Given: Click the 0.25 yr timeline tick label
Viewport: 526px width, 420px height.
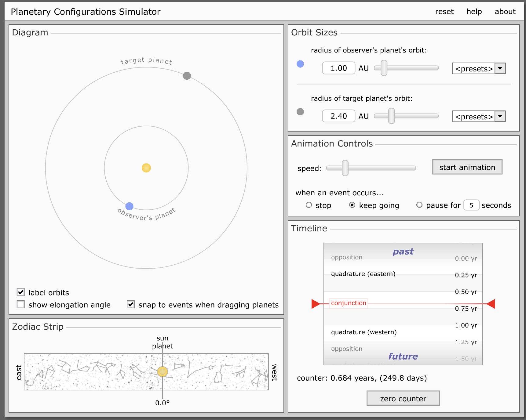Looking at the screenshot, I should [x=466, y=275].
